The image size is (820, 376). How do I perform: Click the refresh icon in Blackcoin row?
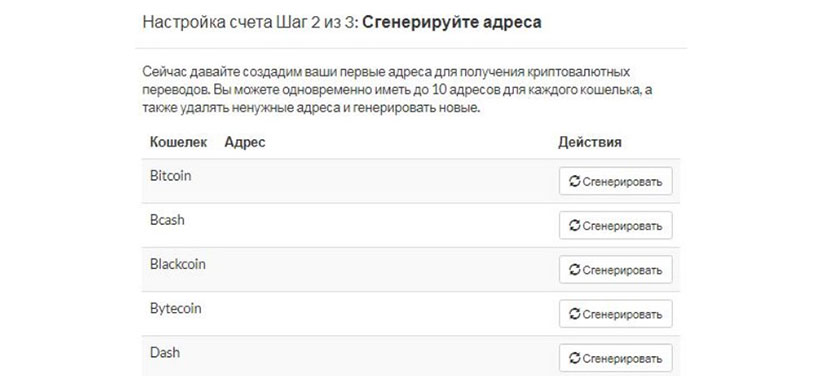point(575,270)
